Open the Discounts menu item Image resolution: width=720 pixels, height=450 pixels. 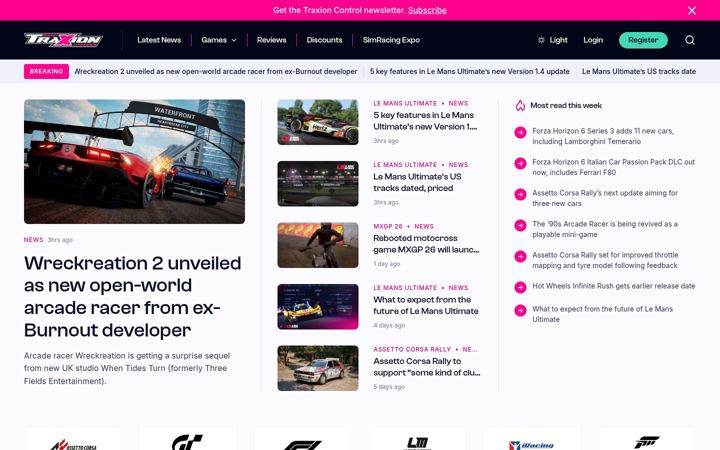tap(324, 40)
